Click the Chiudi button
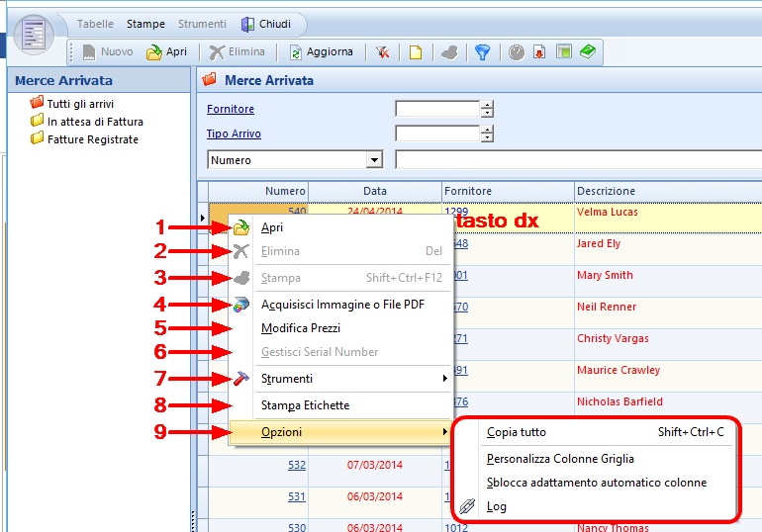Screen dimensions: 762x532 click(x=268, y=24)
